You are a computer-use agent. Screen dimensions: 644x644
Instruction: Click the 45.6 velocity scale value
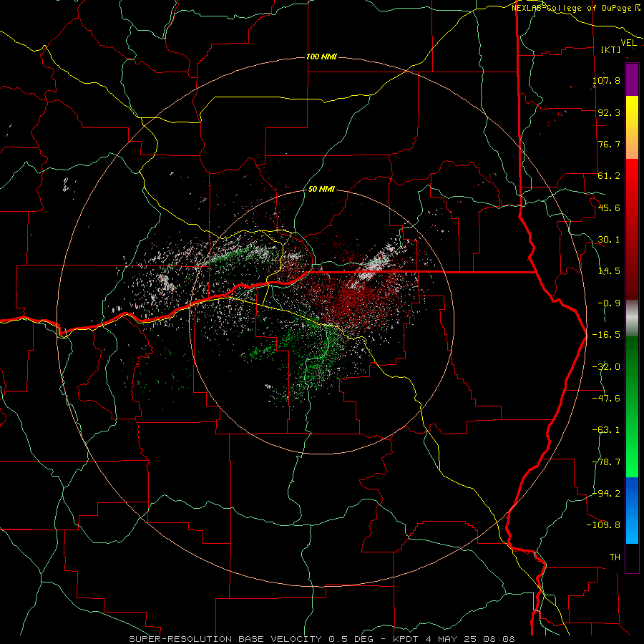click(x=609, y=208)
